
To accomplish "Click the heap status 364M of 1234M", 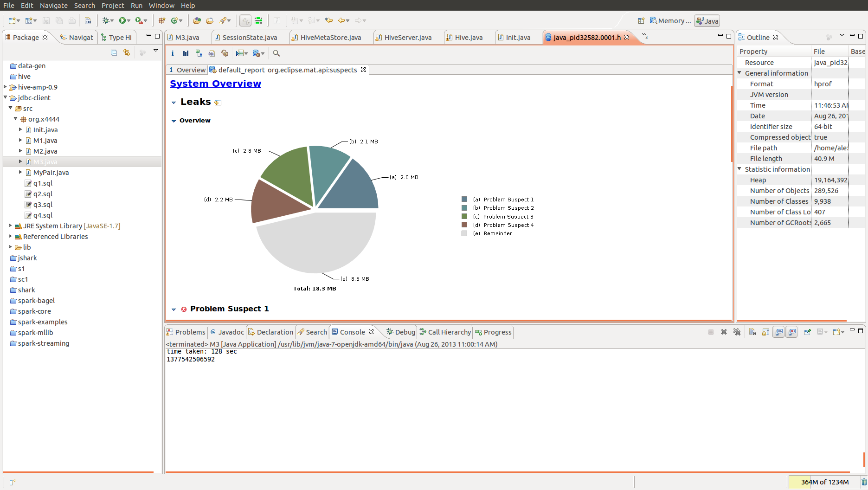I will 824,482.
